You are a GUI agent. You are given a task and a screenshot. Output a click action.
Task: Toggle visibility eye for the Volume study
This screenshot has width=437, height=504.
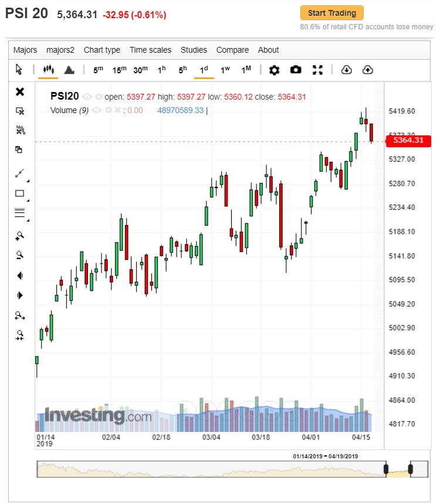(x=98, y=110)
